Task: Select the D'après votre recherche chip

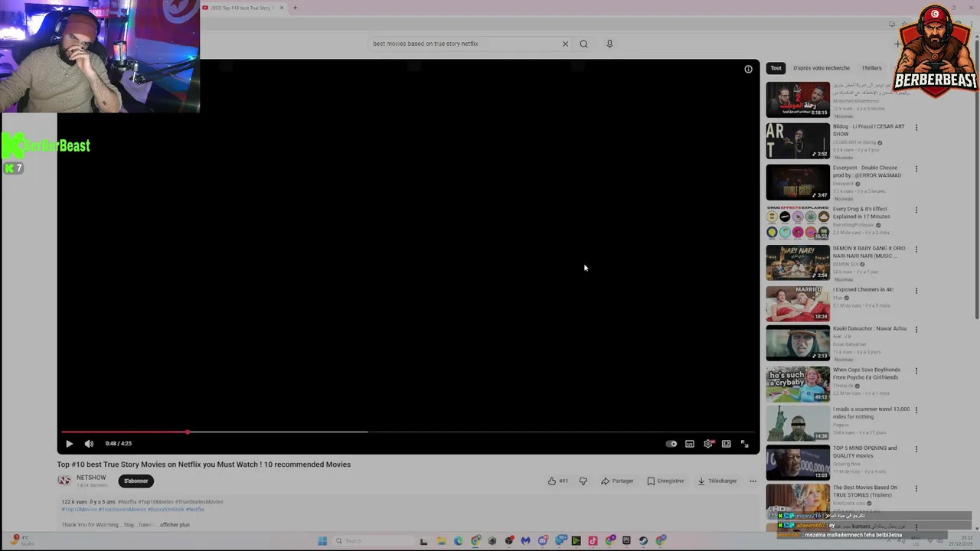Action: click(x=822, y=68)
